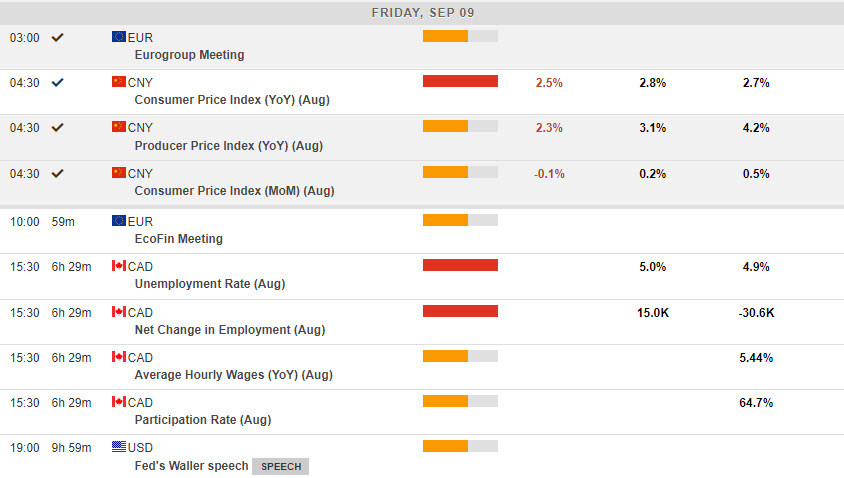Click China flag on Consumer Price Index (YoY)
This screenshot has width=844, height=478.
point(118,82)
